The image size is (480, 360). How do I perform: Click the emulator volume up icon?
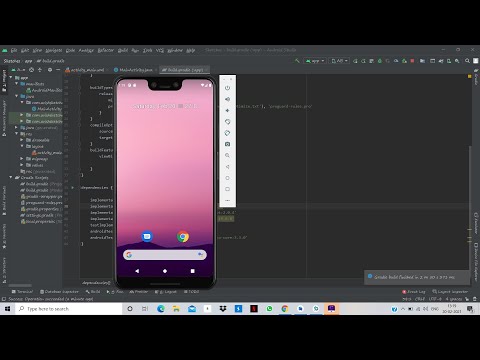[227, 99]
